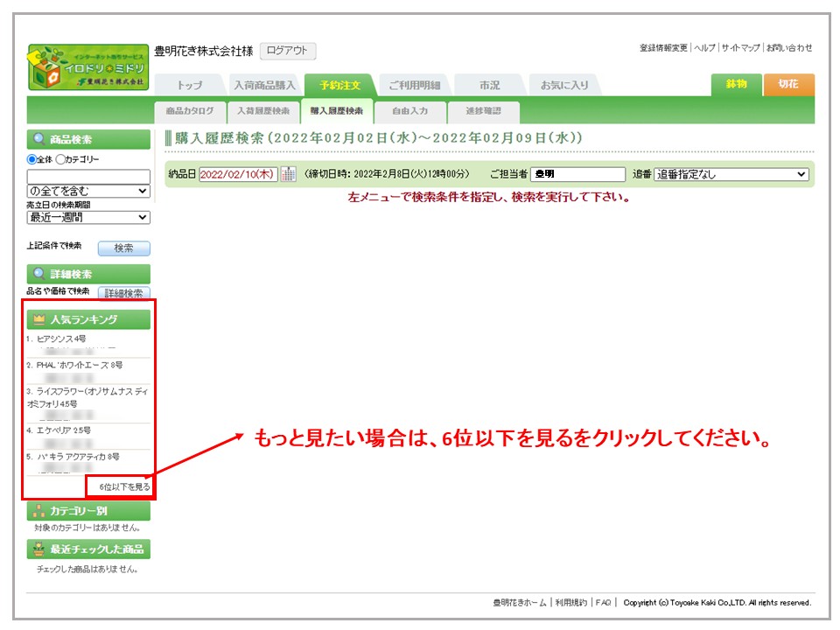Image resolution: width=840 pixels, height=630 pixels.
Task: Switch to the 入荷商品購入 tab
Action: click(x=265, y=86)
